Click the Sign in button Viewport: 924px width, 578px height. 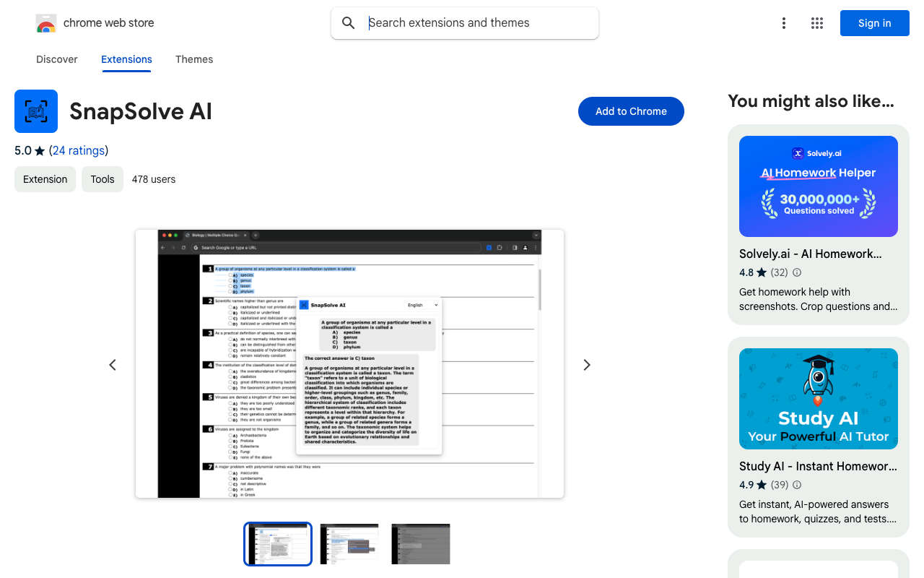tap(875, 23)
